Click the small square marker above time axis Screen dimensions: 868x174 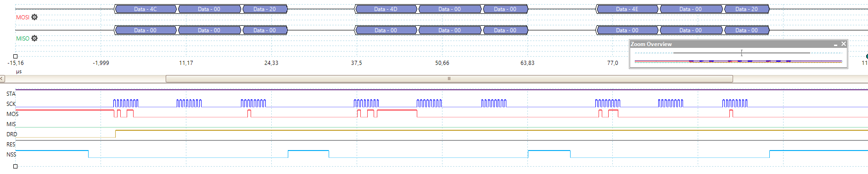click(x=15, y=56)
